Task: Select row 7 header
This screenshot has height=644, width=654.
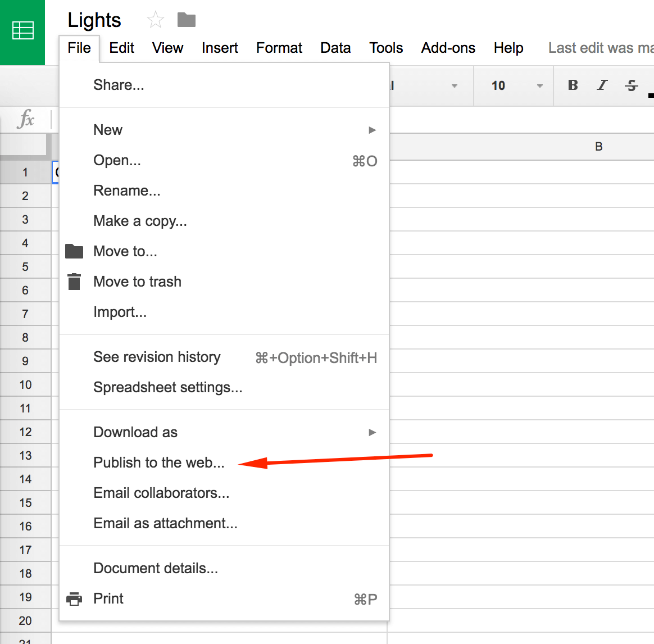Action: click(25, 314)
